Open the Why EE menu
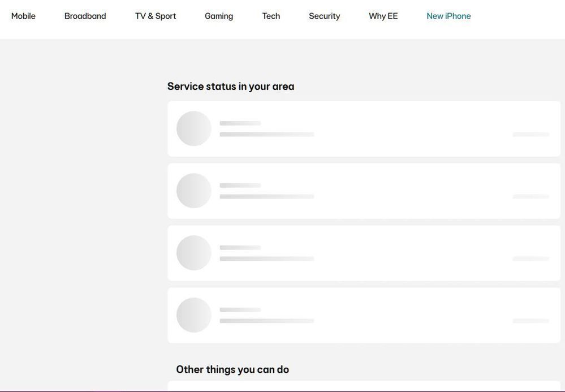Viewport: 565px width, 392px height. (383, 16)
